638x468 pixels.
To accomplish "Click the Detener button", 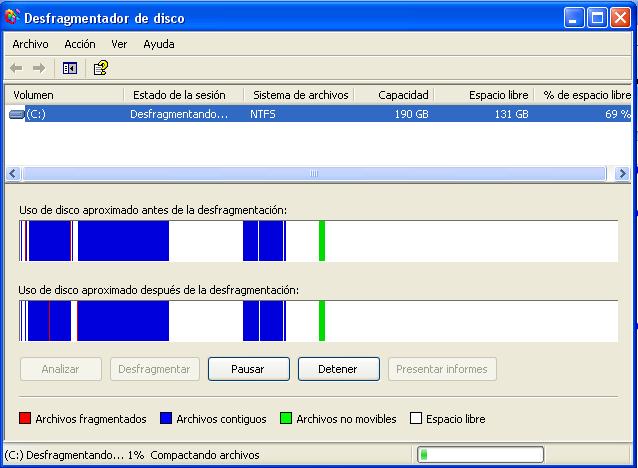I will 339,369.
